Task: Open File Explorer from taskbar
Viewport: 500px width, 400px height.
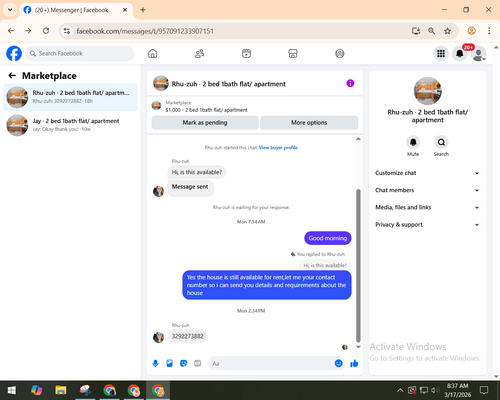Action: point(61,390)
